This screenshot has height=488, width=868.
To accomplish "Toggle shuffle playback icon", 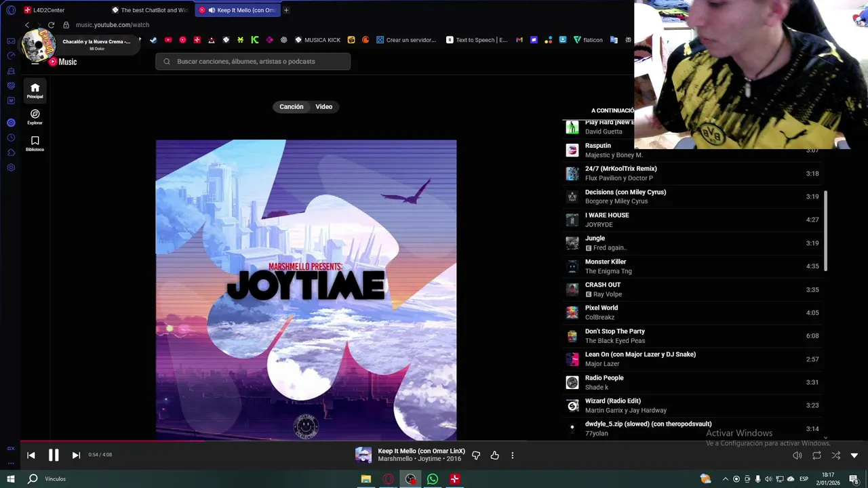I will [x=835, y=455].
